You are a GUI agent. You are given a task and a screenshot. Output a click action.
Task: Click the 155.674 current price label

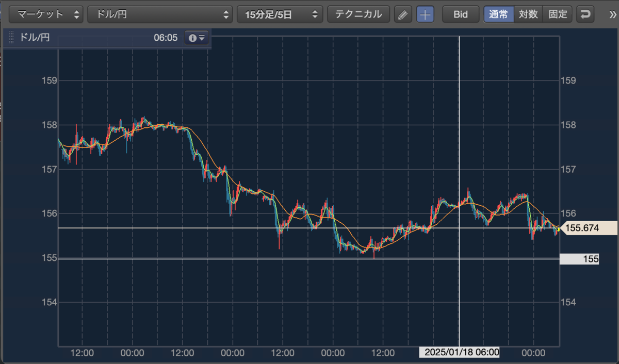(x=588, y=228)
